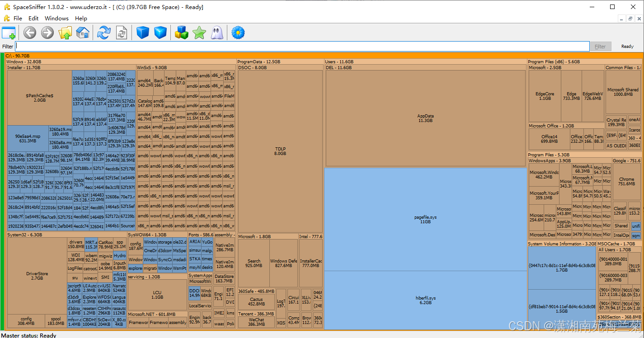Toggle free space display (green star)

coord(199,33)
